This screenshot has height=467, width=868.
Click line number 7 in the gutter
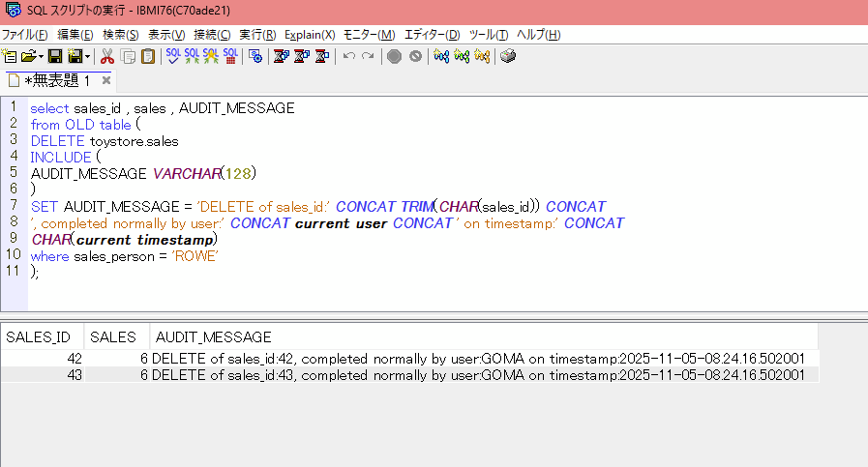(x=14, y=205)
